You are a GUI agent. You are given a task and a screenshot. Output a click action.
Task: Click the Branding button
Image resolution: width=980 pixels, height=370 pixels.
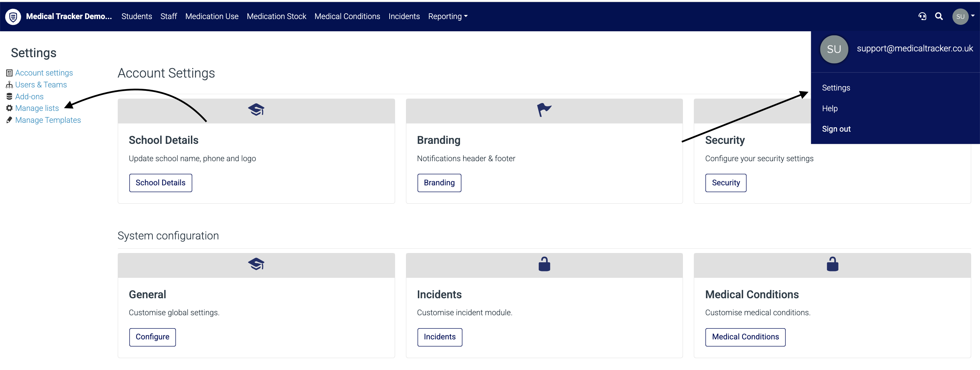tap(439, 183)
